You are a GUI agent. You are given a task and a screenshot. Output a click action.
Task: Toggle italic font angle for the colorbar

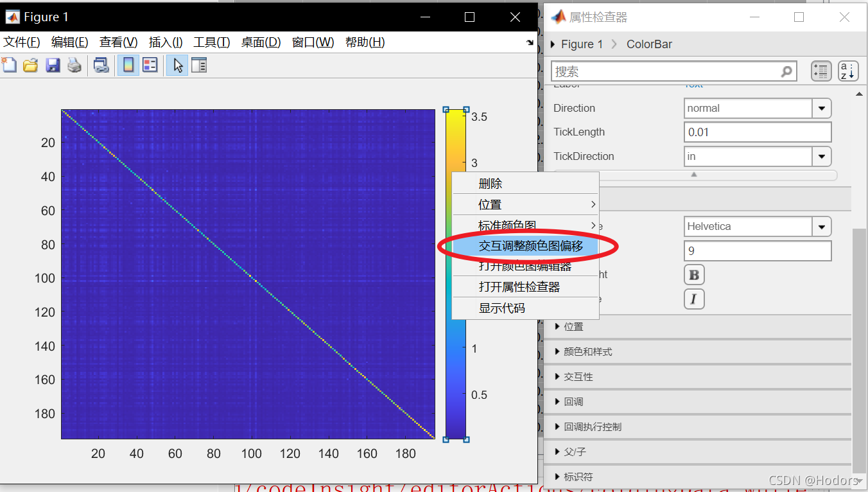[694, 299]
